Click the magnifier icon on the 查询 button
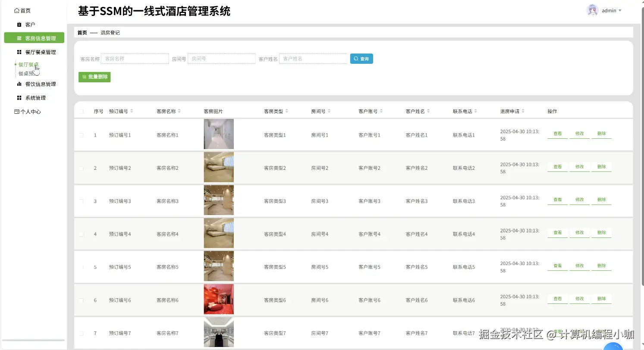Image resolution: width=644 pixels, height=350 pixels. coord(355,58)
